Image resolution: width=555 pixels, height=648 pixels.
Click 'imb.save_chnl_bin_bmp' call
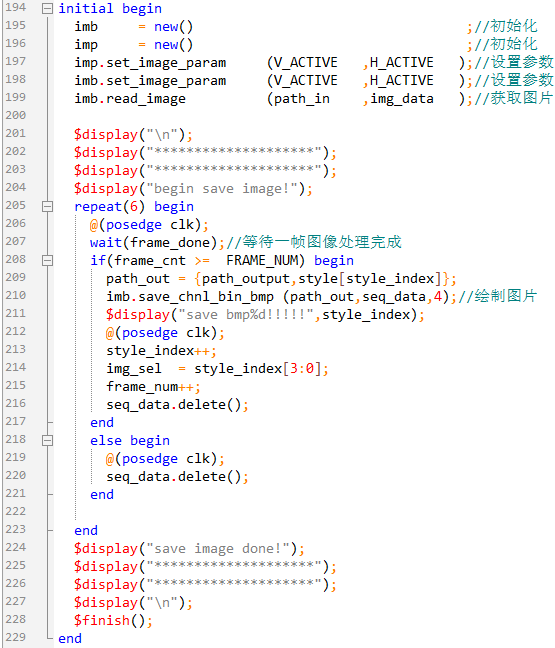coord(190,297)
